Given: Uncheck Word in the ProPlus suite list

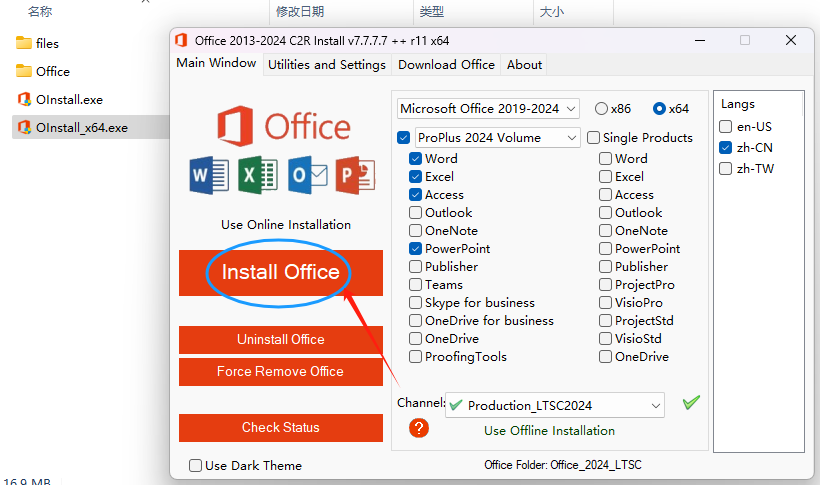Looking at the screenshot, I should [415, 159].
